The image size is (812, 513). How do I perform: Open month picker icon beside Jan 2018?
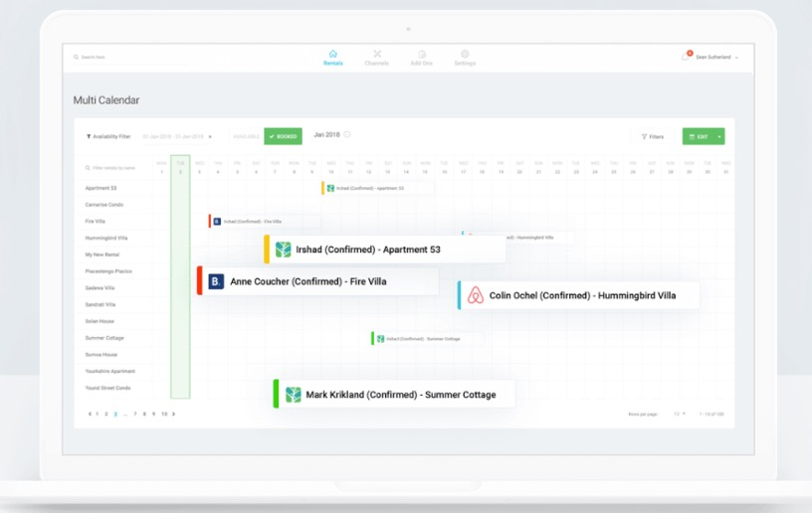(347, 134)
